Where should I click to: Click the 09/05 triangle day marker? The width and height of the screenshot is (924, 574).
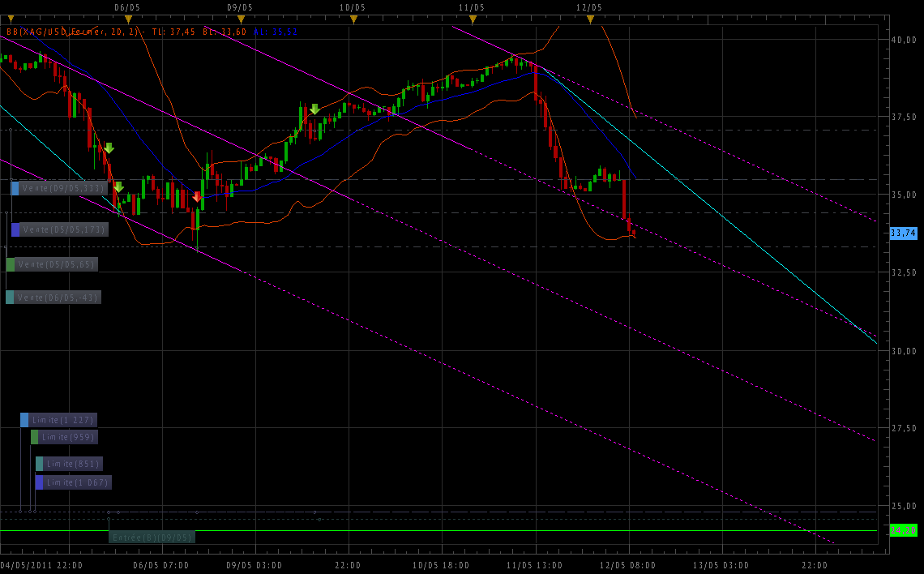click(x=241, y=19)
